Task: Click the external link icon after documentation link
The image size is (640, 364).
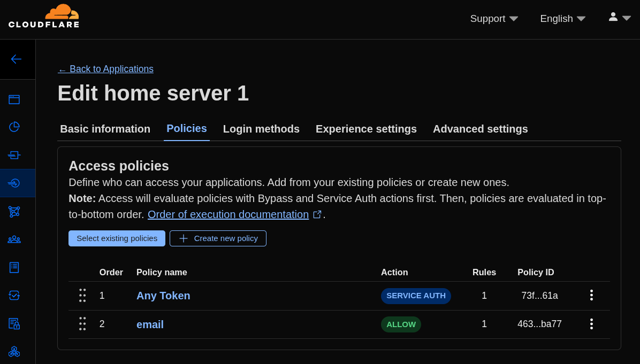Action: 317,214
